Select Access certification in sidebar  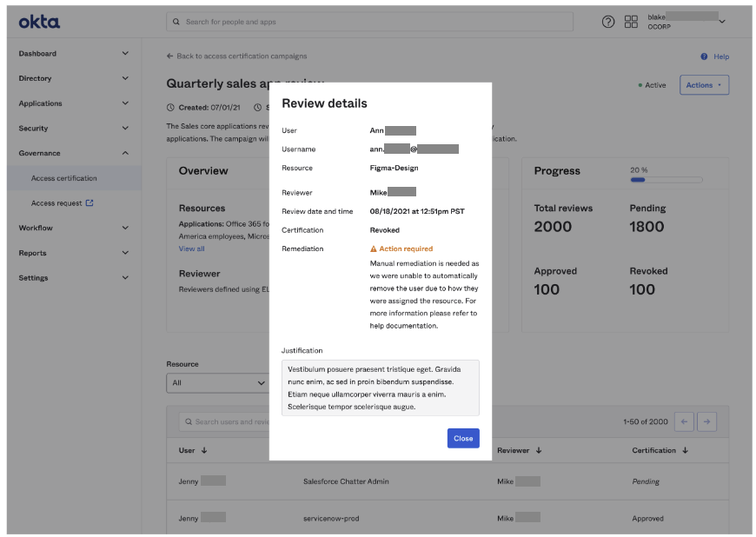(64, 178)
